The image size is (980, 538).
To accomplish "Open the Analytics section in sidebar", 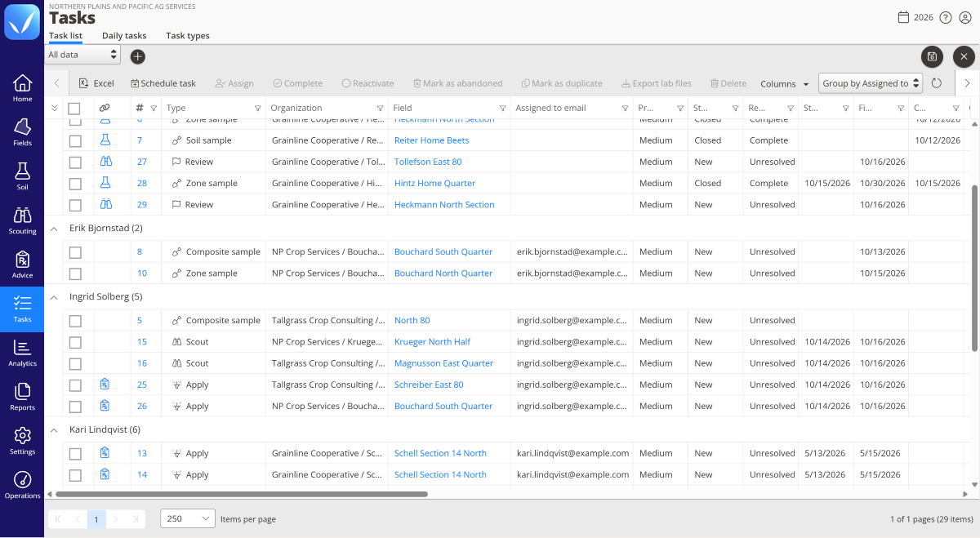I will point(22,353).
